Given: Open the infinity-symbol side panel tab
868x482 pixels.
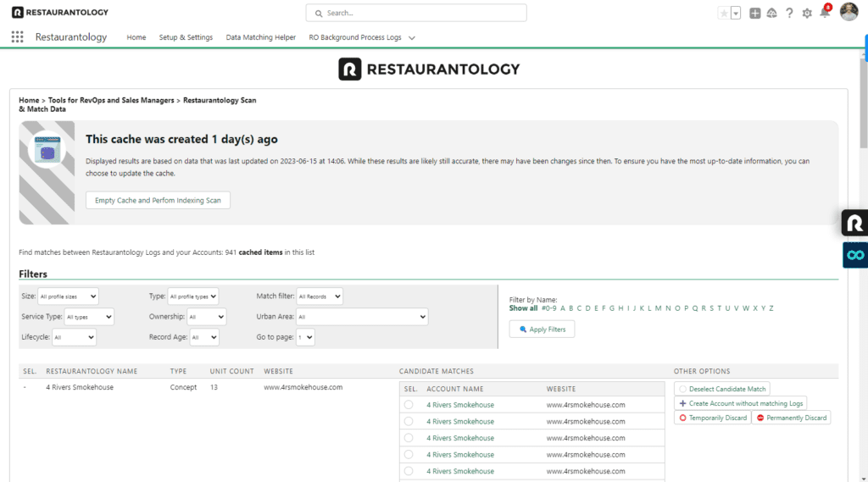Looking at the screenshot, I should pos(855,255).
